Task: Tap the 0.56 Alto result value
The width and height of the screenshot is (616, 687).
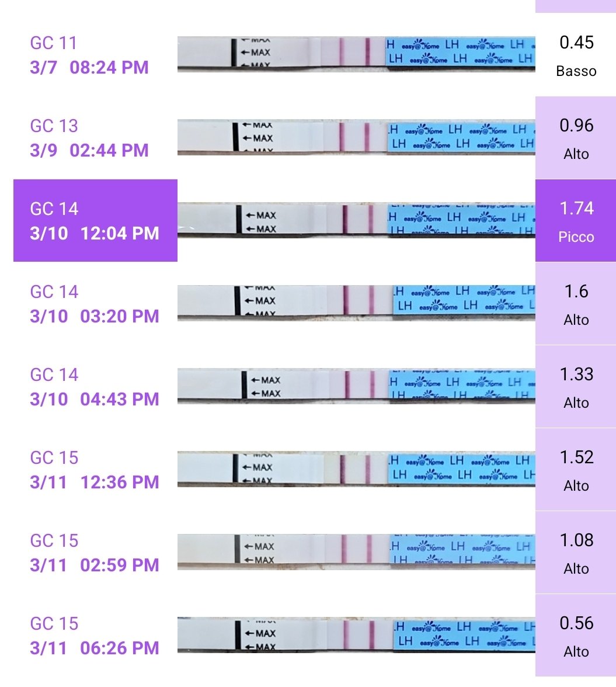Action: (x=576, y=635)
